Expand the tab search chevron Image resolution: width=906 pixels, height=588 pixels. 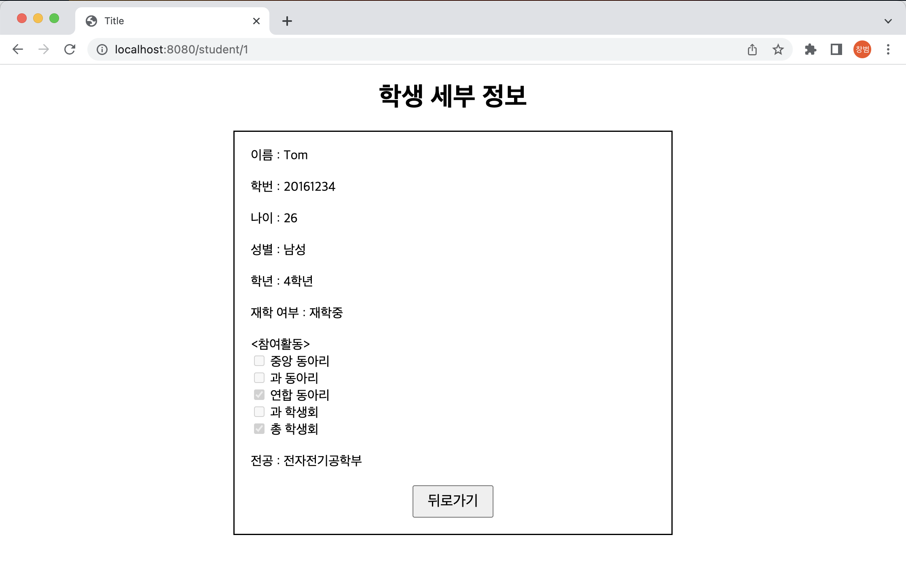click(x=888, y=21)
